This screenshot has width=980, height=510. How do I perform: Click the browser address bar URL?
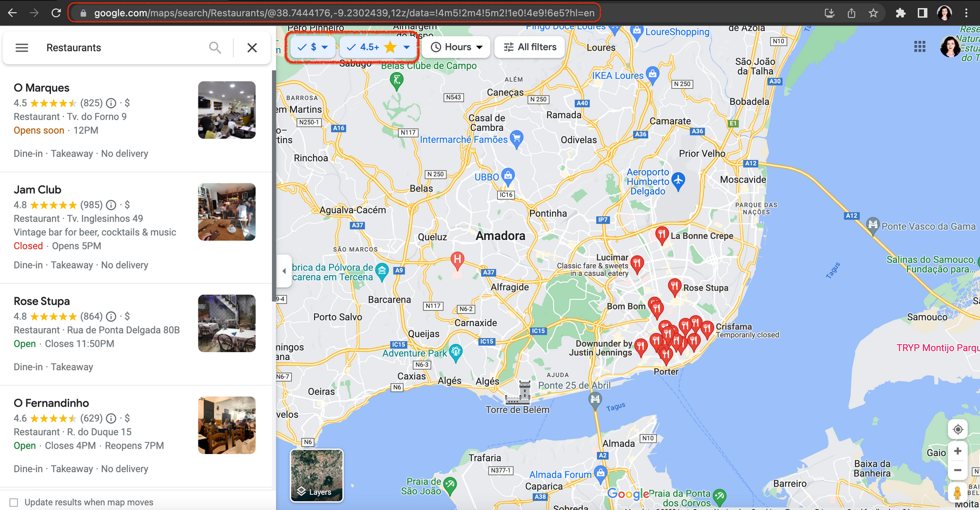click(344, 13)
